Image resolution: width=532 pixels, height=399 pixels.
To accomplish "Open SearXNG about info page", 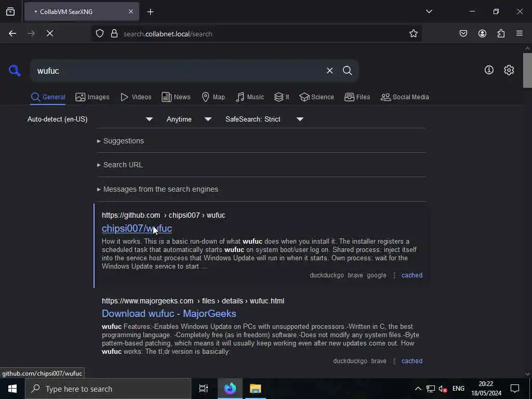I will 489,70.
